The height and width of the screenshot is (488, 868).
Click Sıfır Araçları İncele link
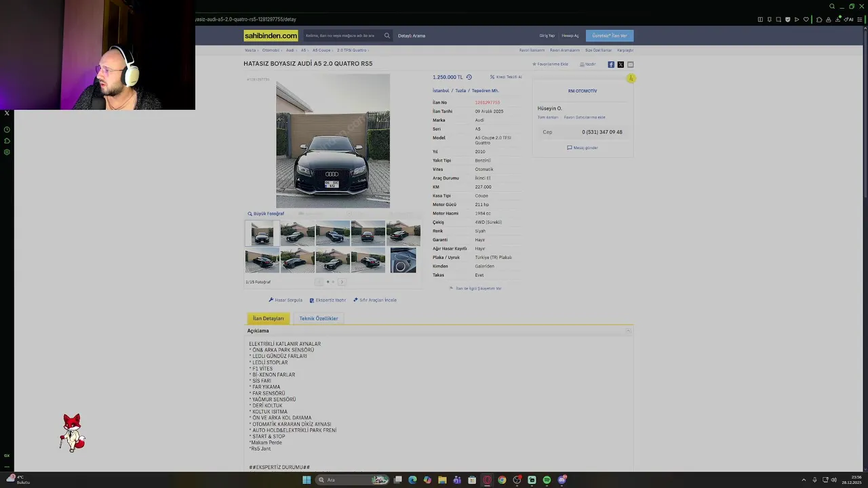[375, 300]
